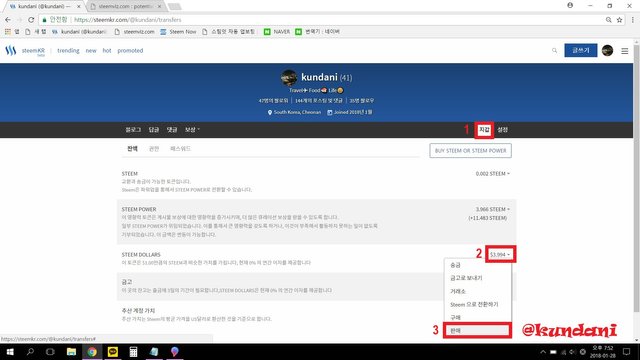Open the Chrome apps grid bookmark
The image size is (640, 360).
click(x=8, y=31)
